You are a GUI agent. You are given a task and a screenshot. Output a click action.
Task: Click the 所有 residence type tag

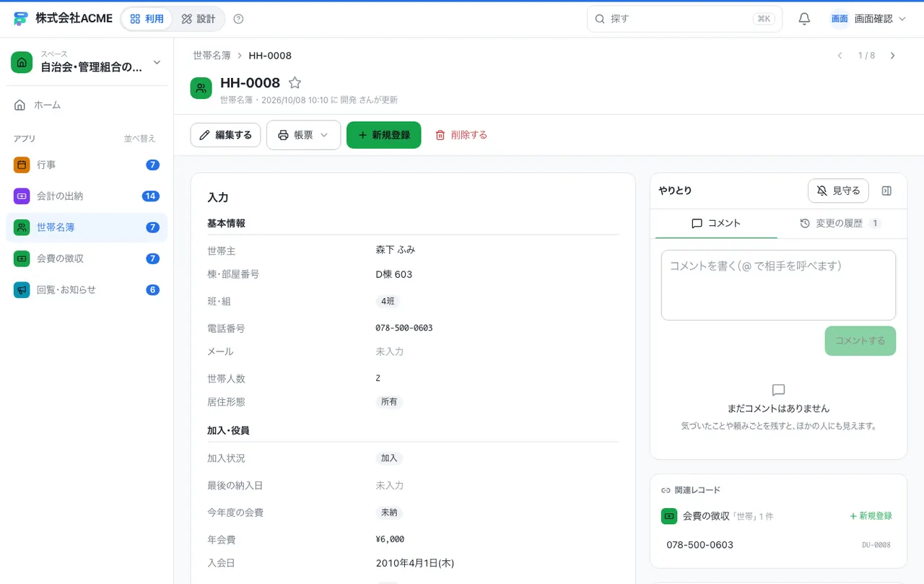[x=389, y=401]
